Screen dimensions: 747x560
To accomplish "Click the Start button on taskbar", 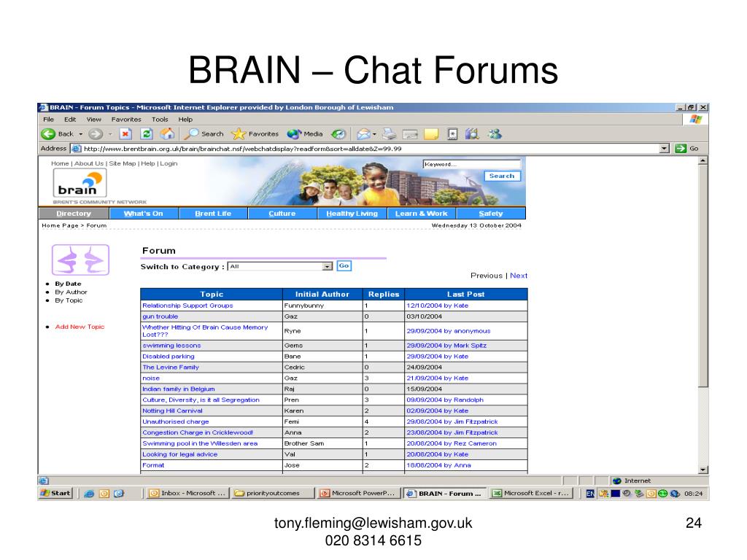I will tap(55, 494).
